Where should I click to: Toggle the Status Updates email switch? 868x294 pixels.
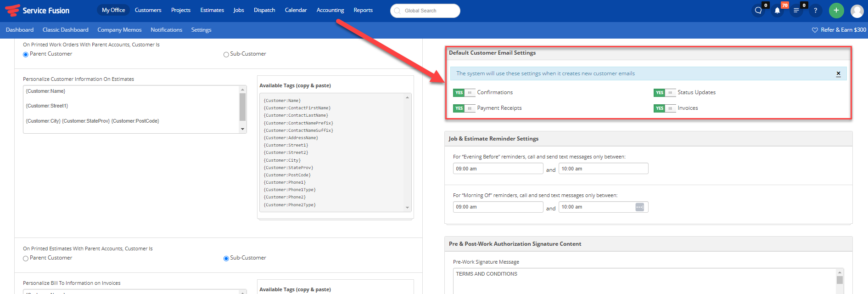(664, 92)
